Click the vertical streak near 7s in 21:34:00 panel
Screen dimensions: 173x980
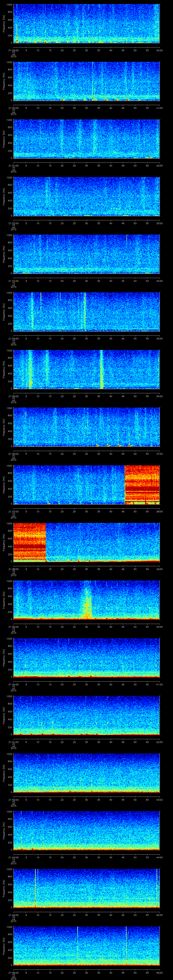point(32,311)
